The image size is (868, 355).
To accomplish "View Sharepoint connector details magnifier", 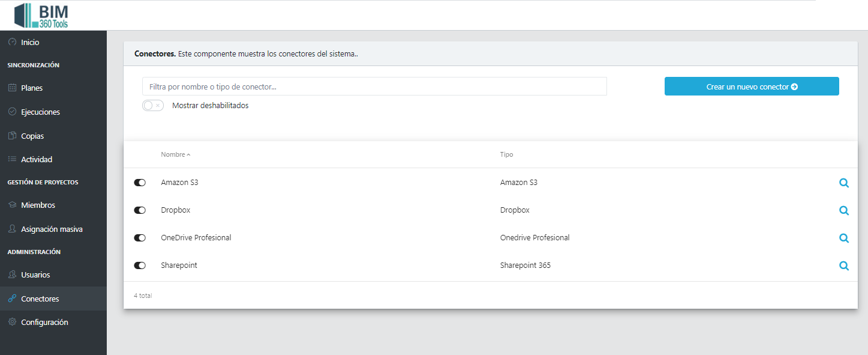I will 844,266.
